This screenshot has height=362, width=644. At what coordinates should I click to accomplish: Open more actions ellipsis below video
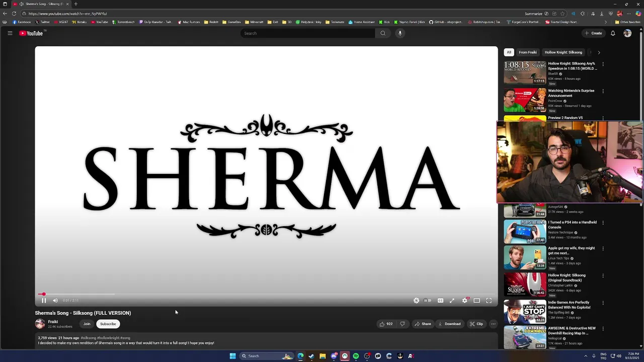[493, 324]
